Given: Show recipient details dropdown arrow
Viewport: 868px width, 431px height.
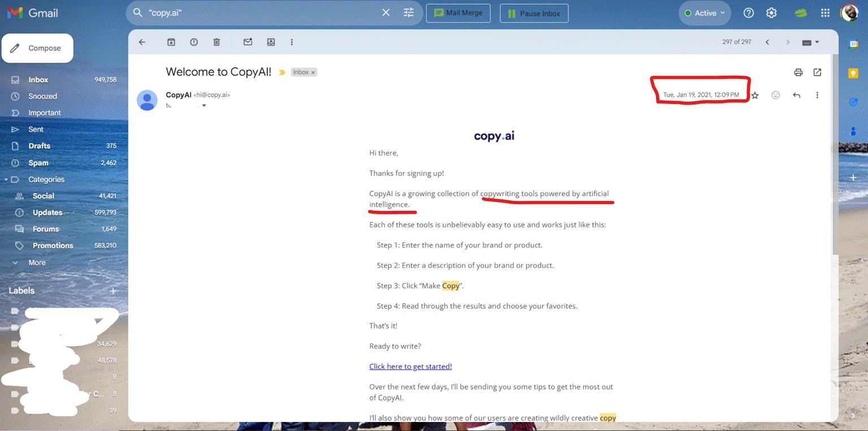Looking at the screenshot, I should 204,106.
